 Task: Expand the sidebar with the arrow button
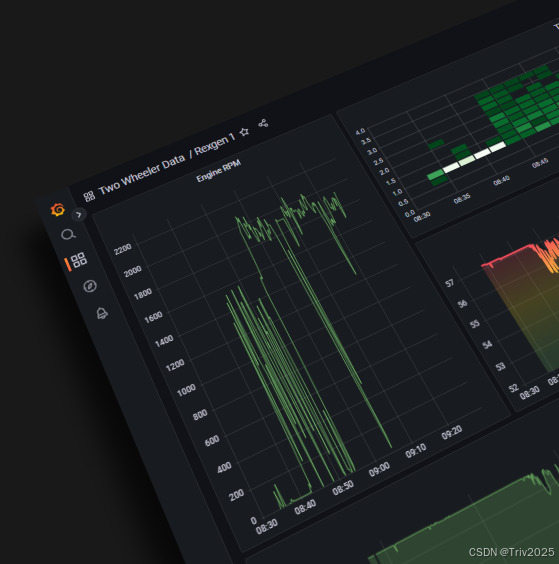click(x=79, y=214)
